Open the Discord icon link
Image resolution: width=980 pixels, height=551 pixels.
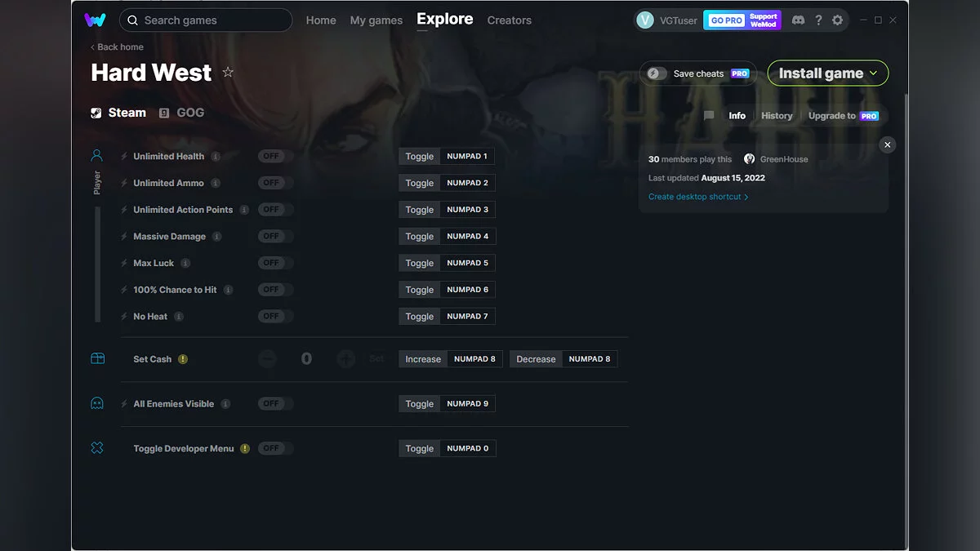tap(798, 20)
